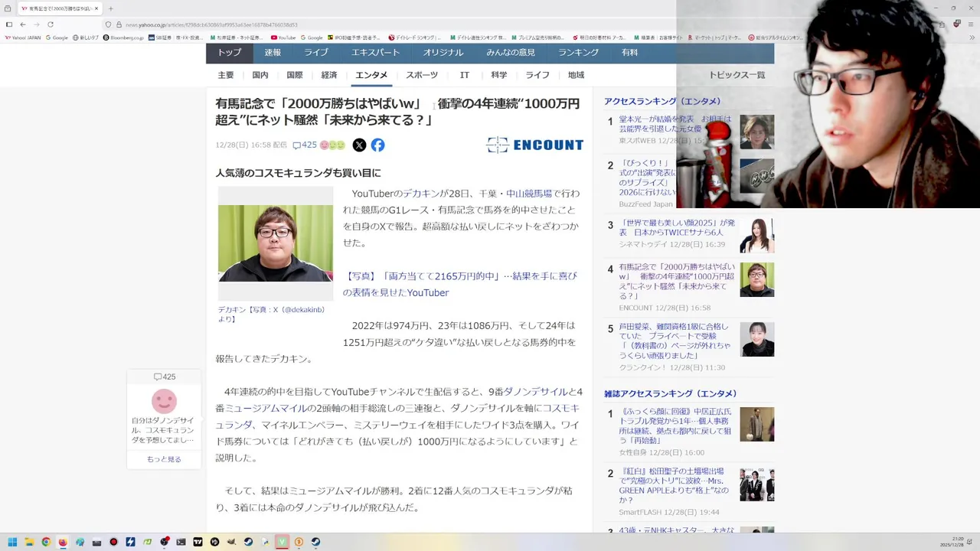Click thumbnail of the 芦田愛菜 ranking item
This screenshot has height=551, width=980.
click(756, 339)
